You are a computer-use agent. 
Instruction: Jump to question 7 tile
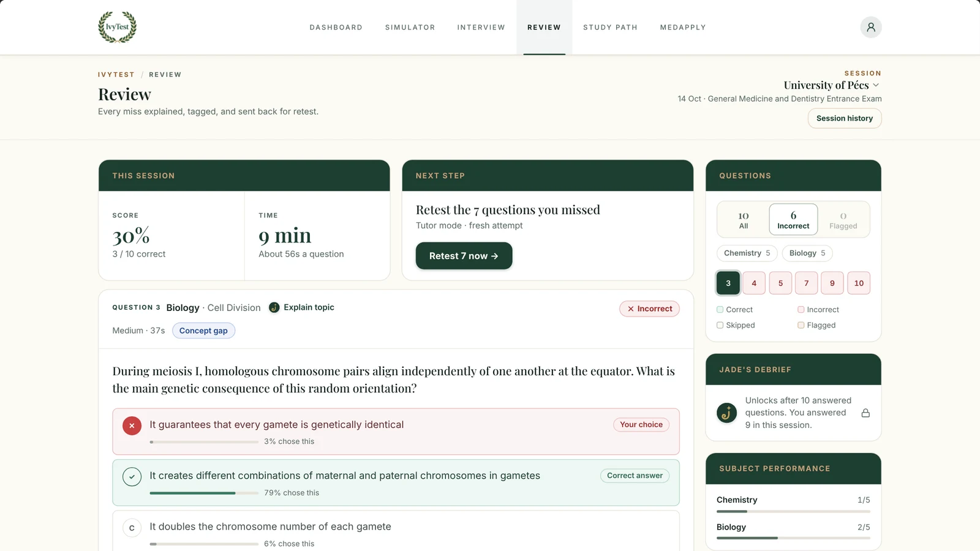806,283
